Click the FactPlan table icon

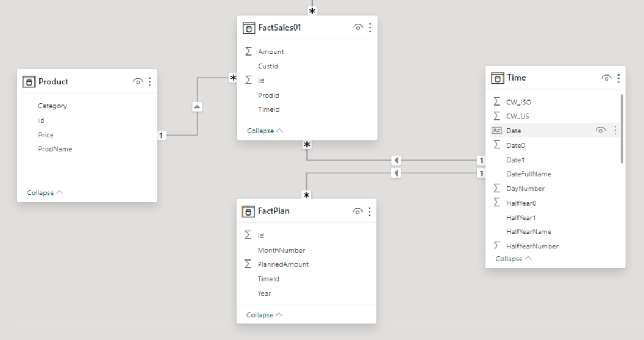[249, 211]
